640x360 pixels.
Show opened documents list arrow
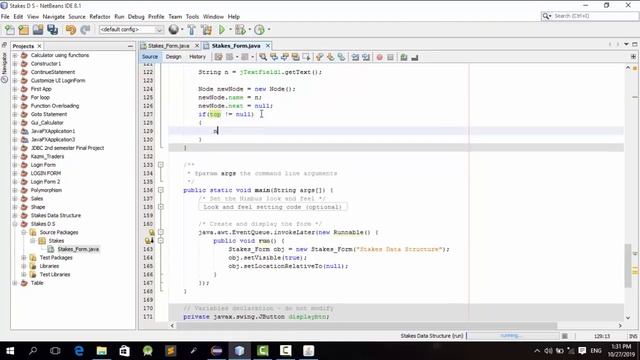click(626, 44)
